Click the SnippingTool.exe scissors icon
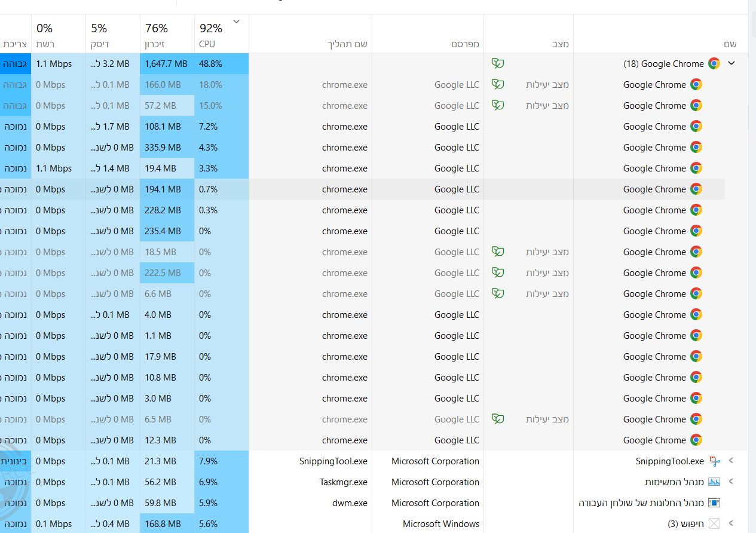The width and height of the screenshot is (756, 533). 715,461
